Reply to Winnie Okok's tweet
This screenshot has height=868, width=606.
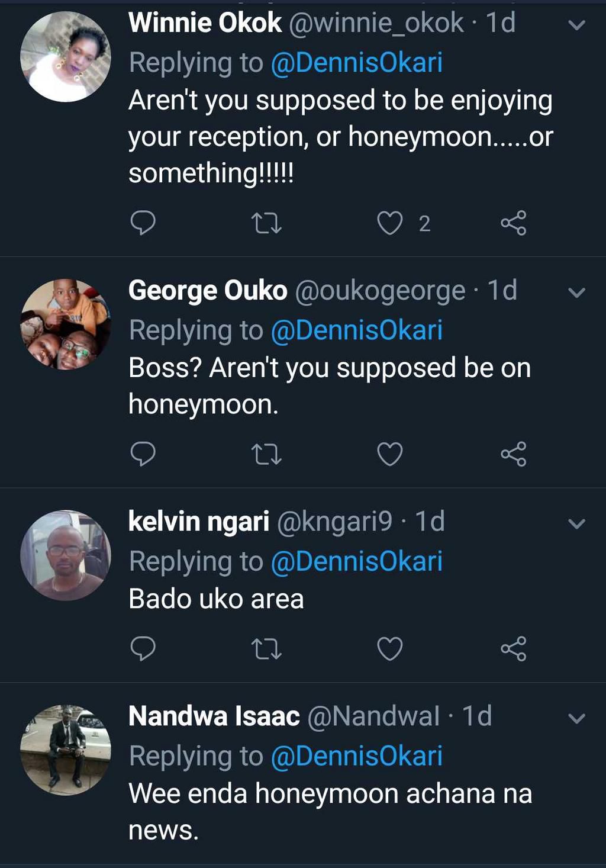(143, 223)
